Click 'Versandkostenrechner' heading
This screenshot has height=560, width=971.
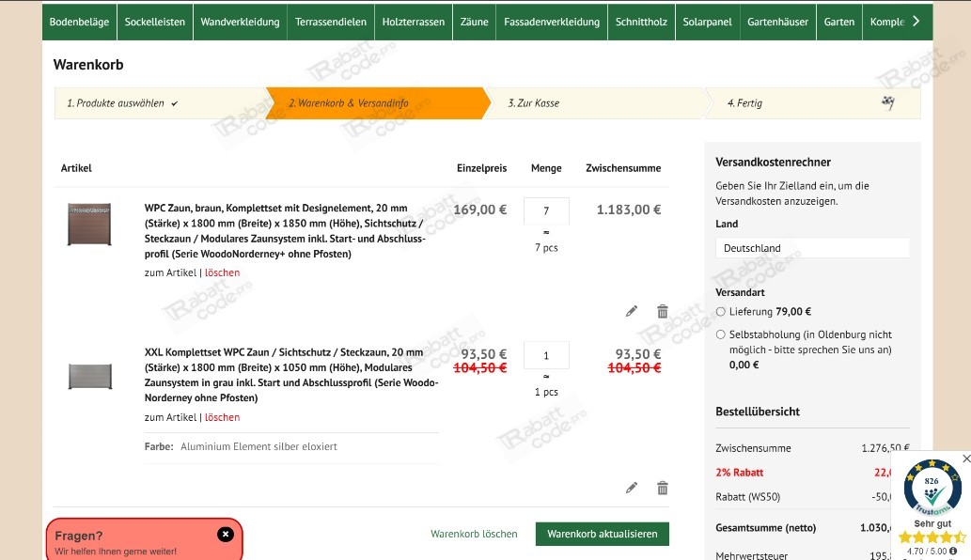[x=773, y=163]
